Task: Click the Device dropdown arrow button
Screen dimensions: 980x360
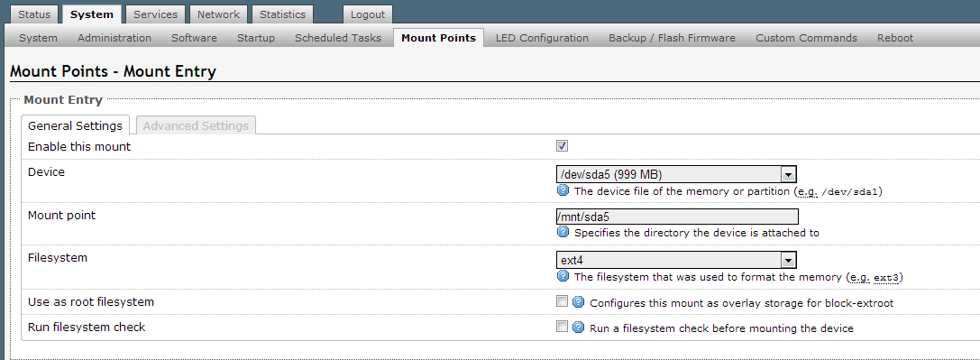Action: [x=788, y=174]
